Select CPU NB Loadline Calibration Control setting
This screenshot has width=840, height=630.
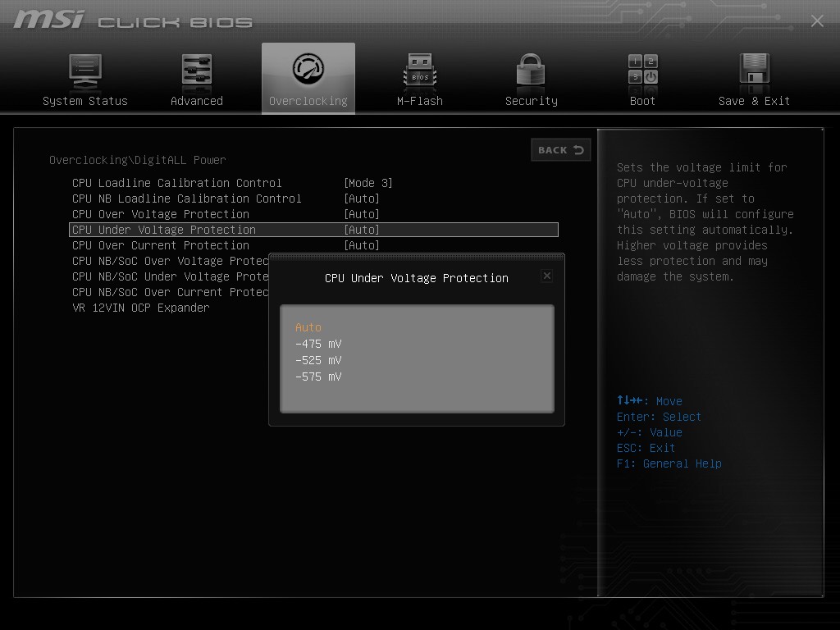point(186,199)
